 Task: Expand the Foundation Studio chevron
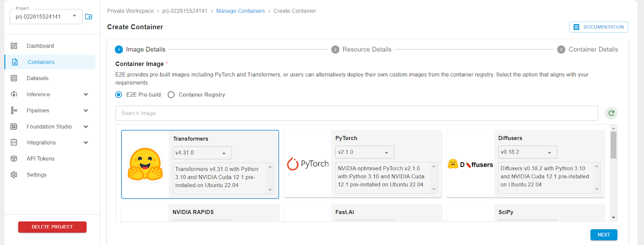click(86, 126)
